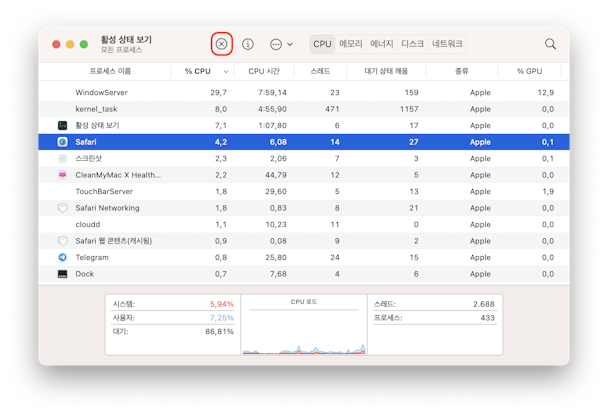
Task: Select the Safari Networking process name
Action: (x=107, y=208)
